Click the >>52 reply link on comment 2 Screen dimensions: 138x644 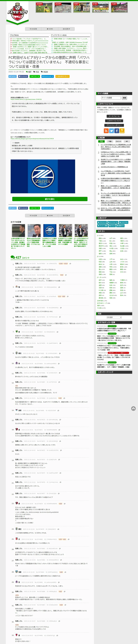pyautogui.click(x=62, y=275)
